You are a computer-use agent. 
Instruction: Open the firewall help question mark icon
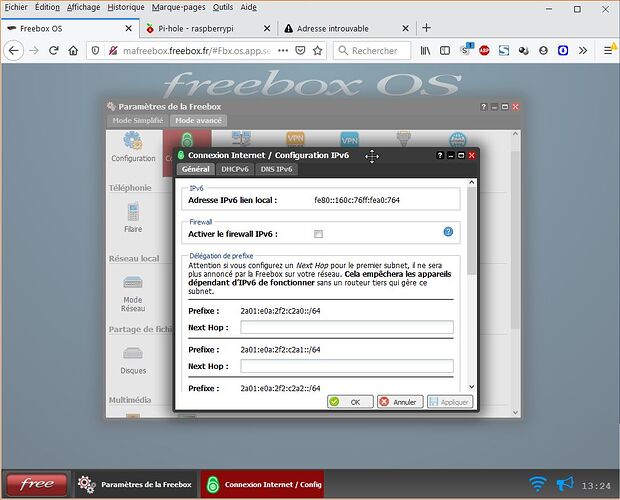click(448, 232)
